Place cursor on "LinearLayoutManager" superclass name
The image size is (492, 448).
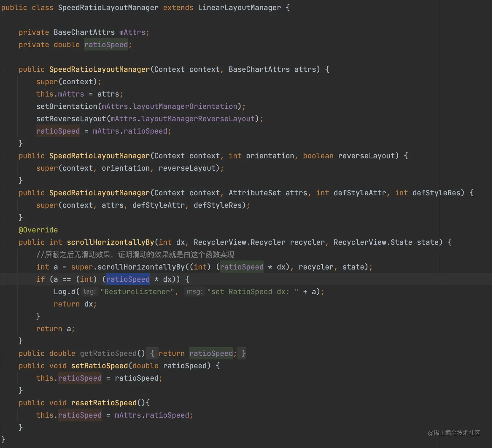point(239,7)
